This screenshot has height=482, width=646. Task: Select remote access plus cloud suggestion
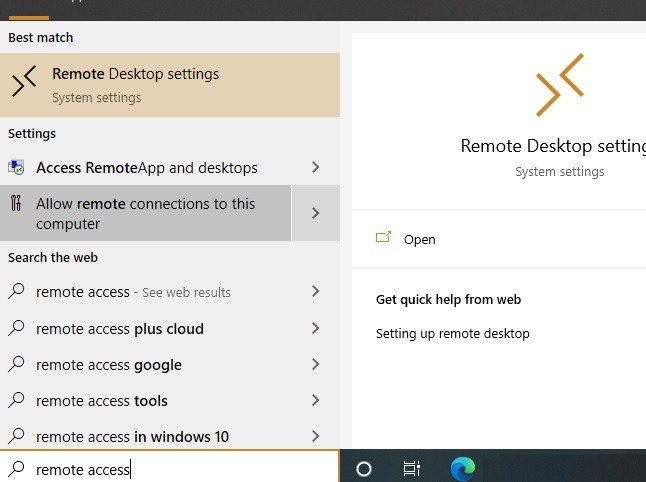point(145,328)
